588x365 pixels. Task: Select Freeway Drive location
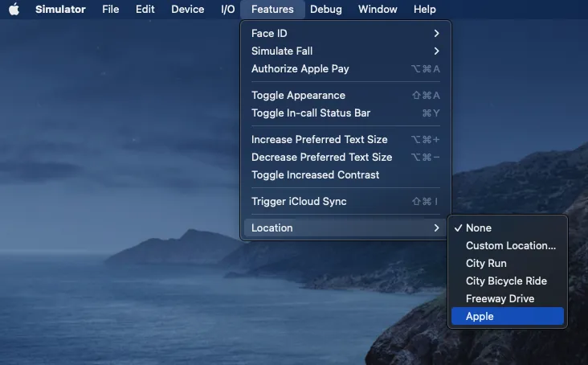[508, 298]
